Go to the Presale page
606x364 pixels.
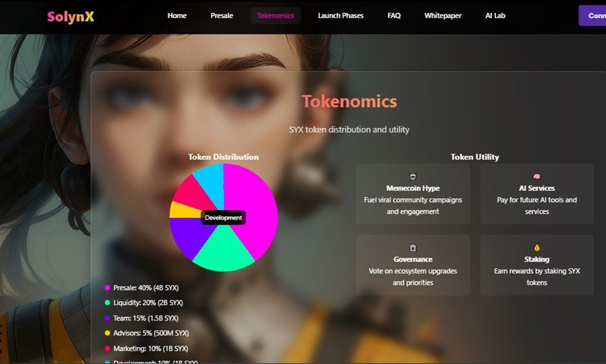point(222,16)
